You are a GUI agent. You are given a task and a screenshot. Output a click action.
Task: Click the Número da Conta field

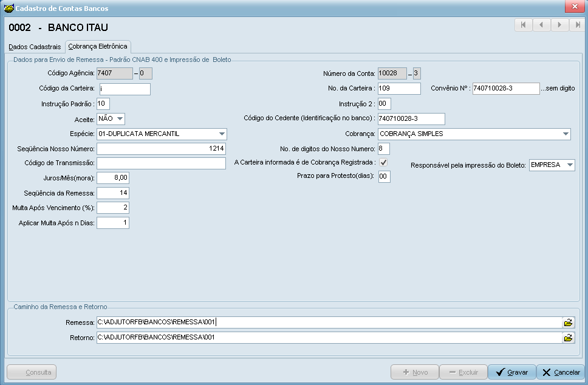(392, 73)
